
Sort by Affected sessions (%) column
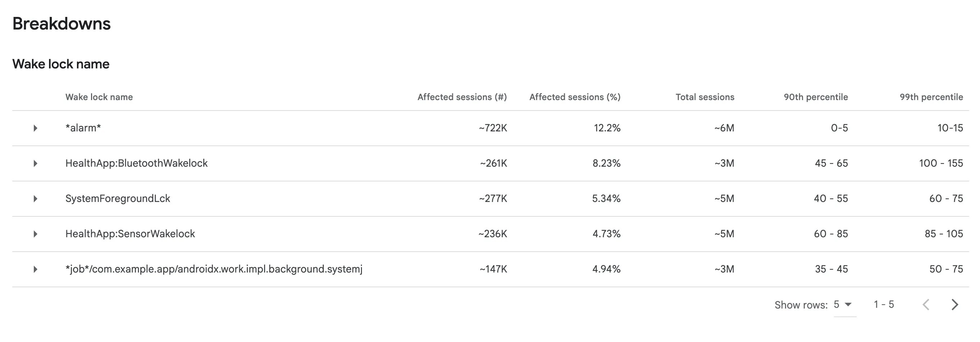tap(575, 97)
